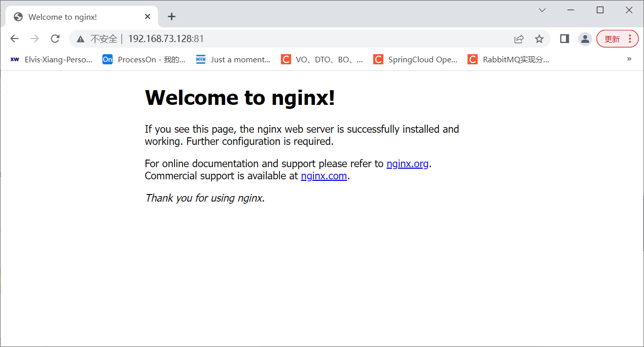
Task: Open the user profile avatar menu
Action: pyautogui.click(x=585, y=39)
